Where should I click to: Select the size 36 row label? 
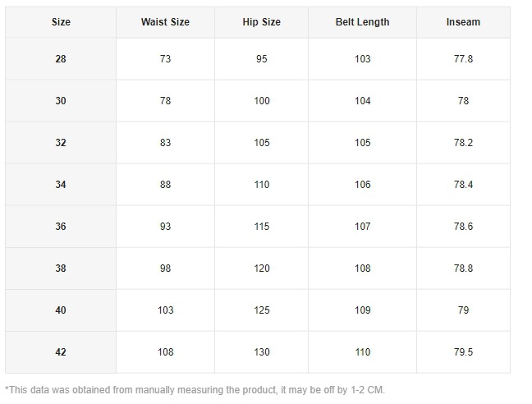tap(61, 227)
